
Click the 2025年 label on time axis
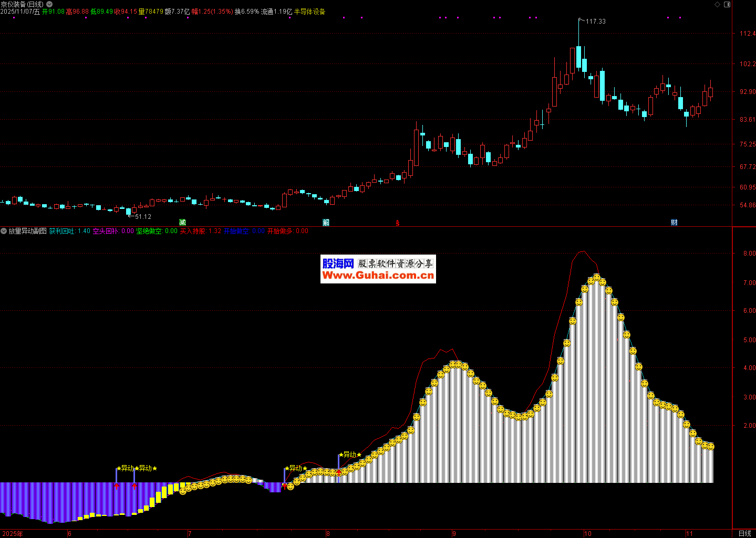pyautogui.click(x=13, y=533)
